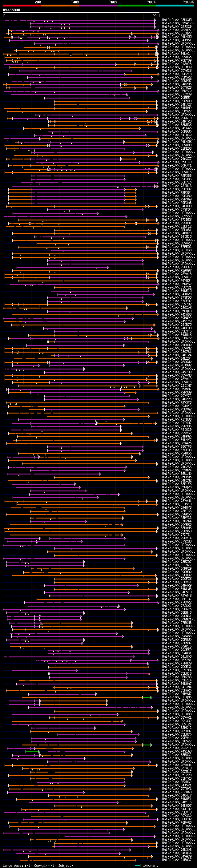Click hit label UniRef100_C5Y6C6
The image size is (197, 868).
point(177,71)
